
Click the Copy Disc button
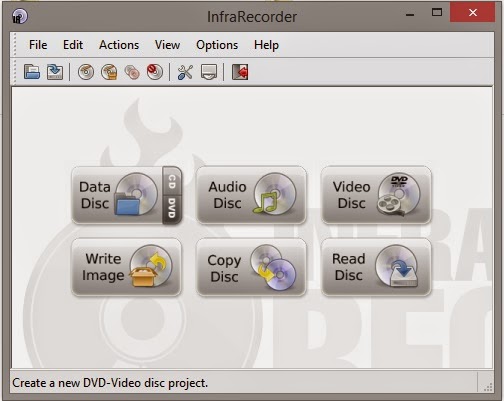tap(251, 267)
